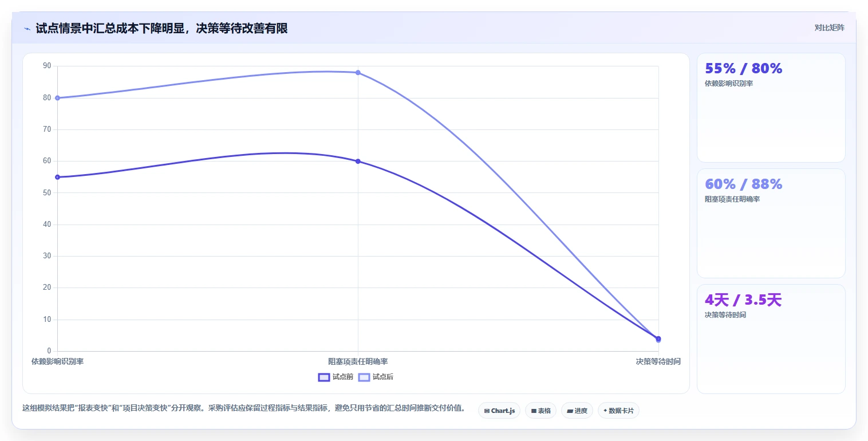Toggle the 试点后 legend swatch
Viewport: 868px width, 441px height.
364,377
